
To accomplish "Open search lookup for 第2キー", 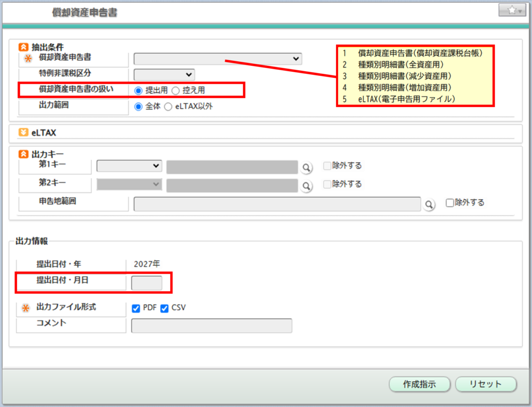I will coord(306,186).
